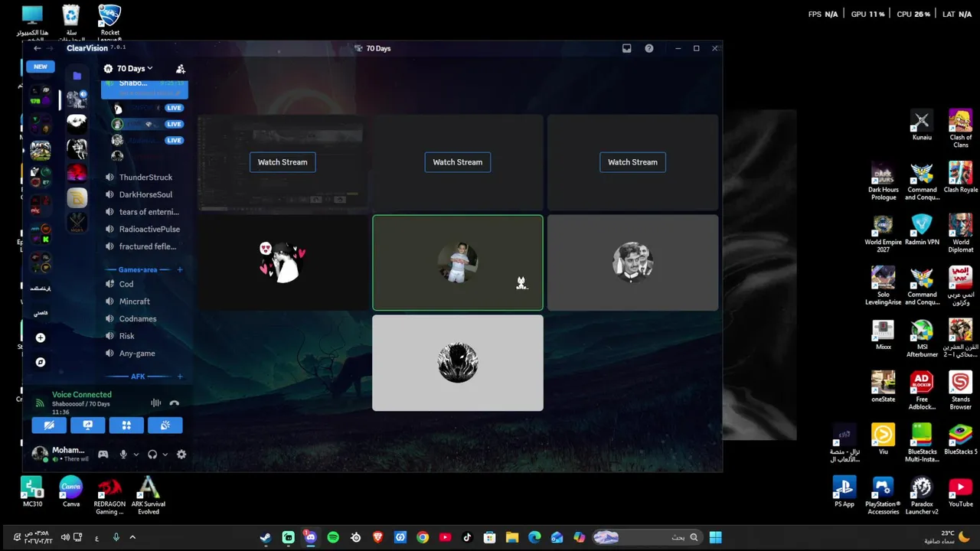Open the soundboard button
980x551 pixels.
(165, 425)
